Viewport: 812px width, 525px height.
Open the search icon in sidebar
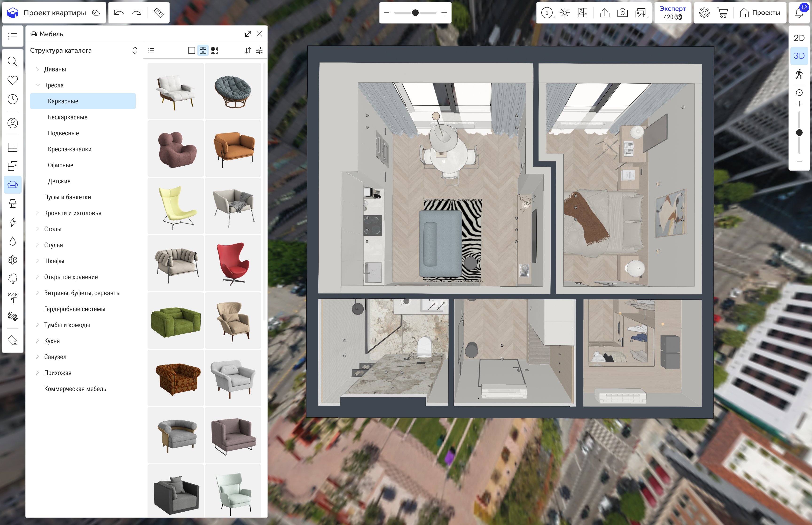click(x=13, y=61)
